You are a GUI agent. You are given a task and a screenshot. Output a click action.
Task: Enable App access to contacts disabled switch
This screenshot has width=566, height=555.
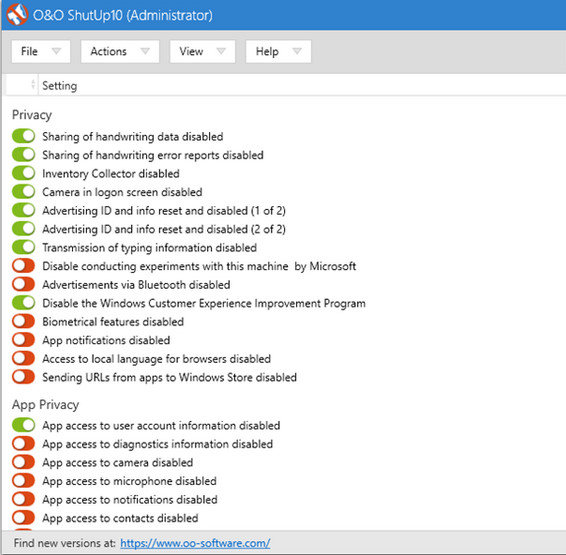23,518
